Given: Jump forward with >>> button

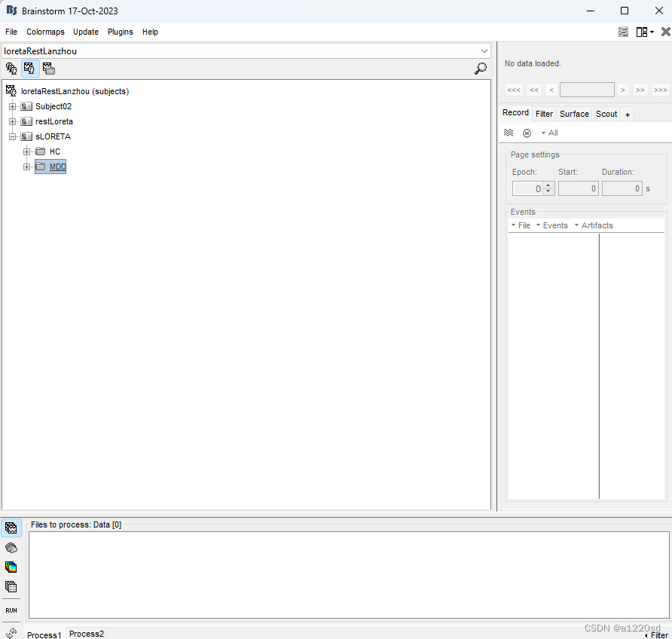Looking at the screenshot, I should [661, 90].
